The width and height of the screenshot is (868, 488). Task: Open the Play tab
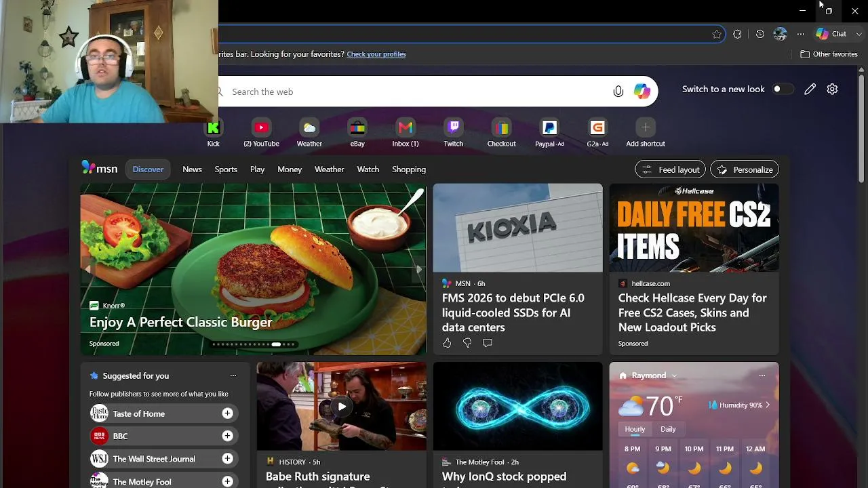pos(257,169)
